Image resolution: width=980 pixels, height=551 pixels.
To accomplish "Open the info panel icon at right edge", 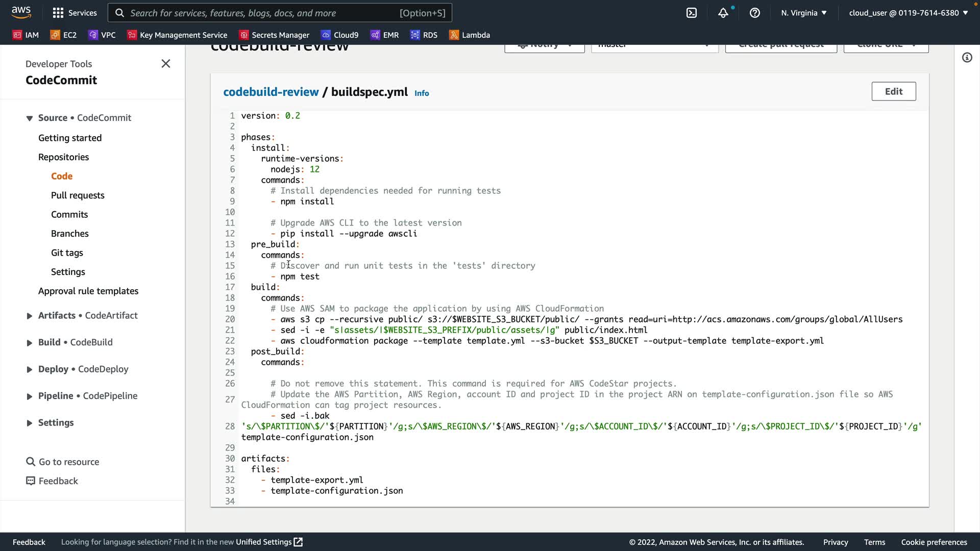I will pos(967,58).
